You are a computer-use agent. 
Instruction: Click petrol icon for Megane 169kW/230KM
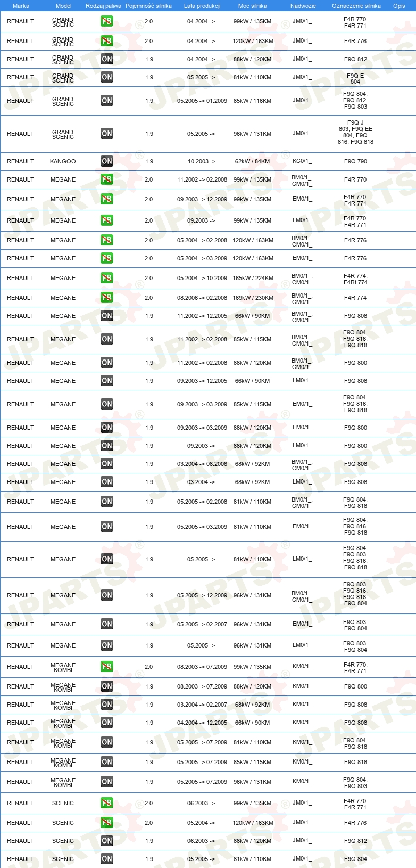[107, 298]
